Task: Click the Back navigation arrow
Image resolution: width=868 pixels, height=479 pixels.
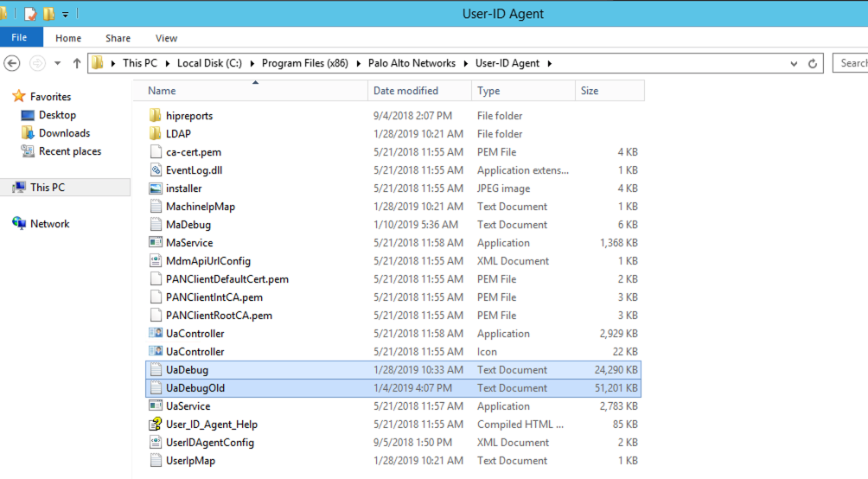Action: [x=12, y=63]
